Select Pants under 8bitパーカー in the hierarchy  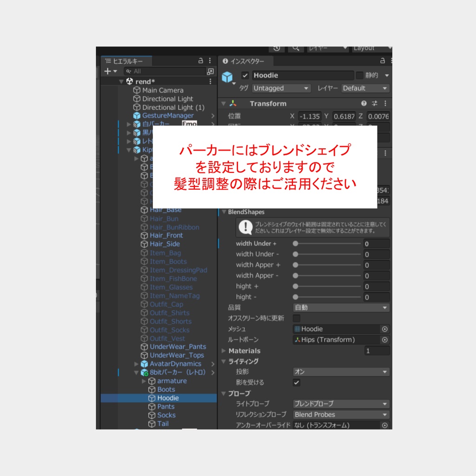click(167, 406)
